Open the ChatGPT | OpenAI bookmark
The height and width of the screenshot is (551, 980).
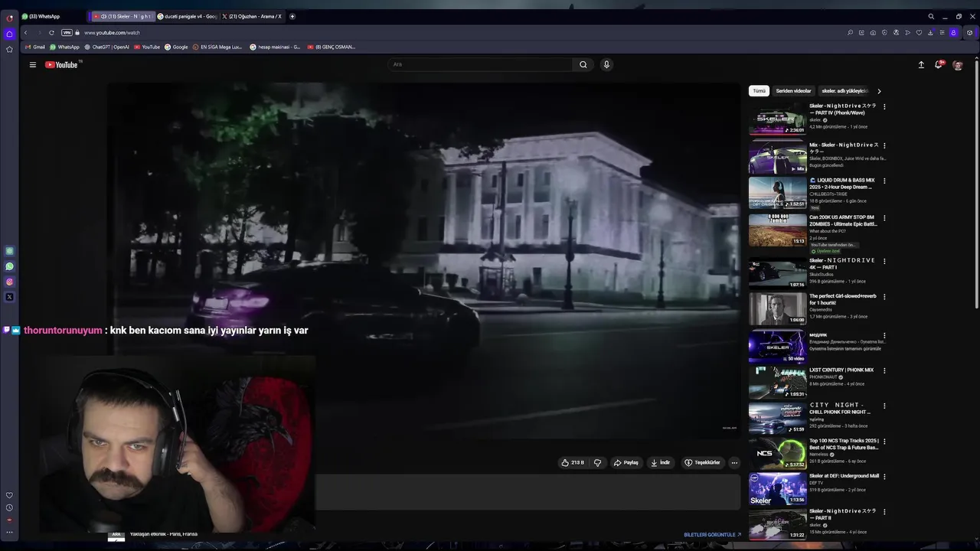106,47
